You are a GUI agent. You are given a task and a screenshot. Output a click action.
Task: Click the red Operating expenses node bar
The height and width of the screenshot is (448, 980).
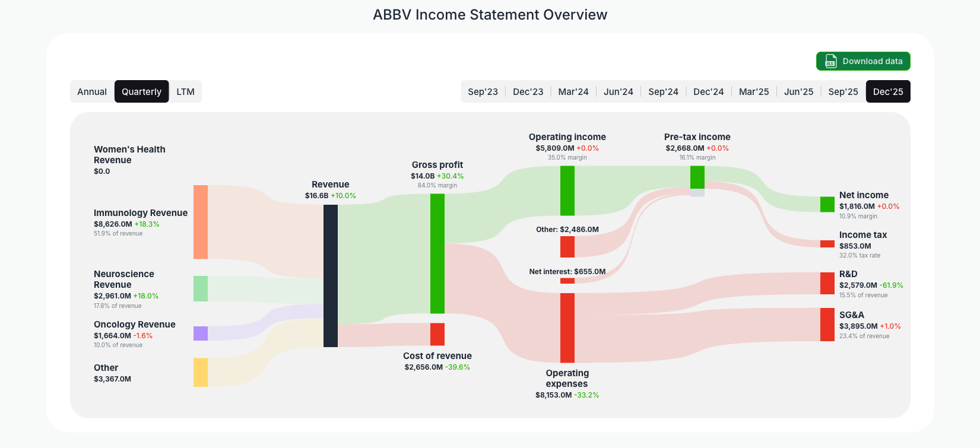coord(567,326)
